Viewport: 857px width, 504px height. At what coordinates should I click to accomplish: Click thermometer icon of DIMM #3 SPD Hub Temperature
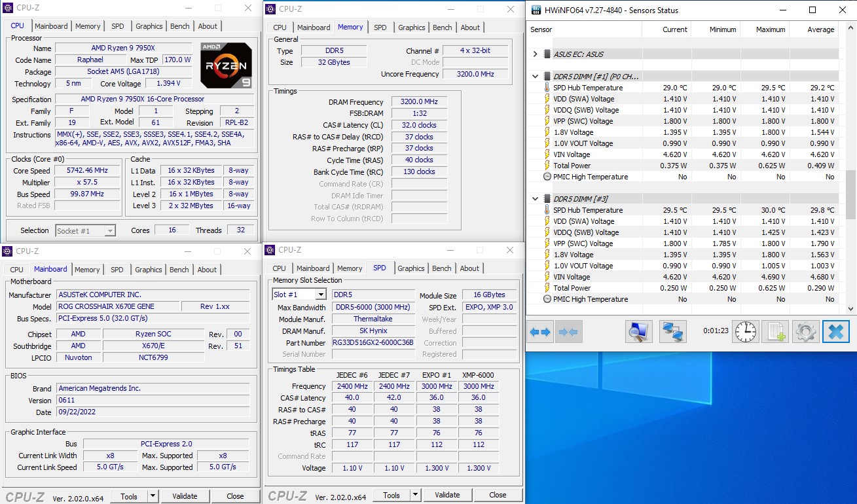click(x=547, y=210)
